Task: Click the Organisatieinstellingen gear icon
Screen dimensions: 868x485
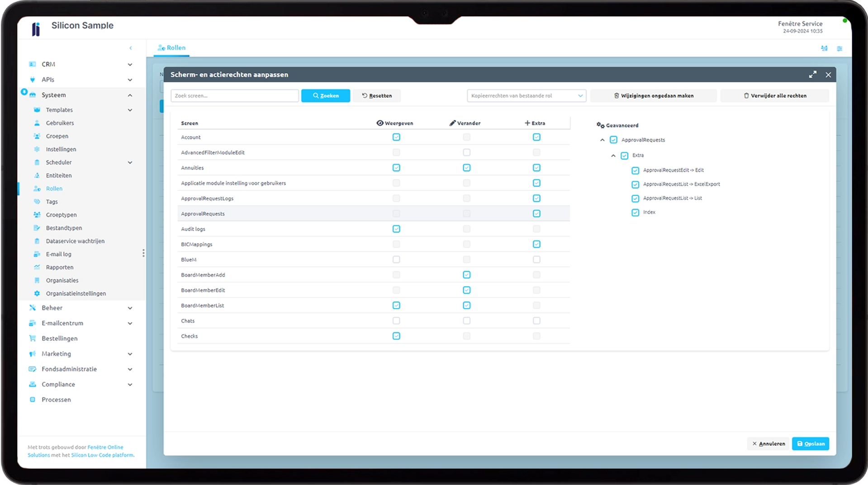Action: click(37, 293)
